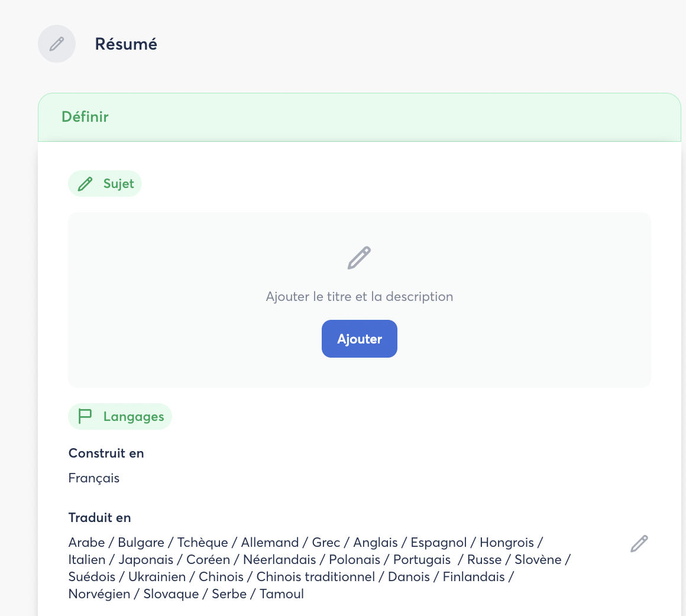
Task: Click the green pencil icon beside Sujet
Action: coord(85,184)
